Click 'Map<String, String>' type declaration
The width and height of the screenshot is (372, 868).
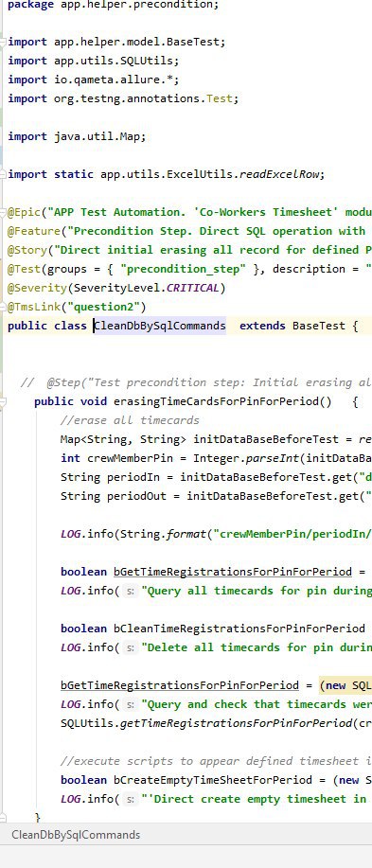tap(123, 439)
